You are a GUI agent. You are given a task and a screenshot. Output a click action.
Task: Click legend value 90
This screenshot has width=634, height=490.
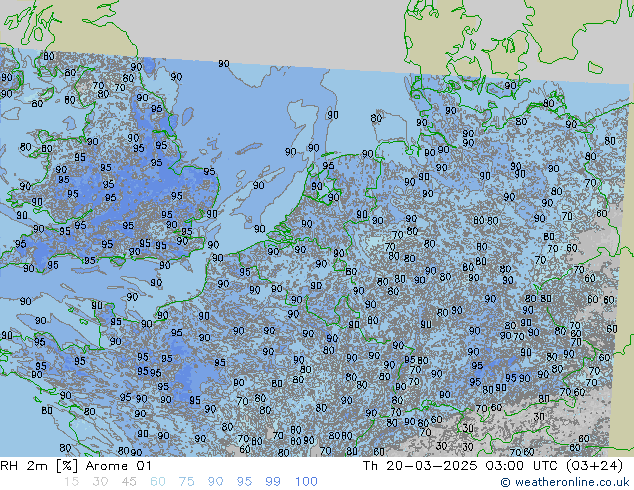tap(215, 482)
